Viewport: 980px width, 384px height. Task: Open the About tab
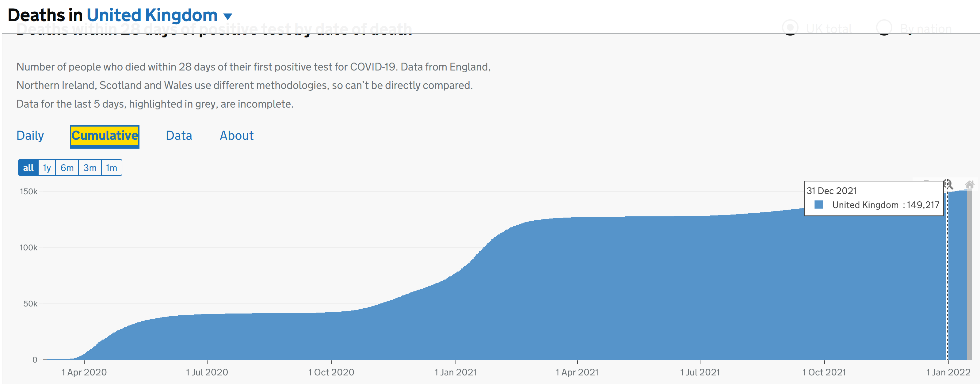click(x=237, y=136)
